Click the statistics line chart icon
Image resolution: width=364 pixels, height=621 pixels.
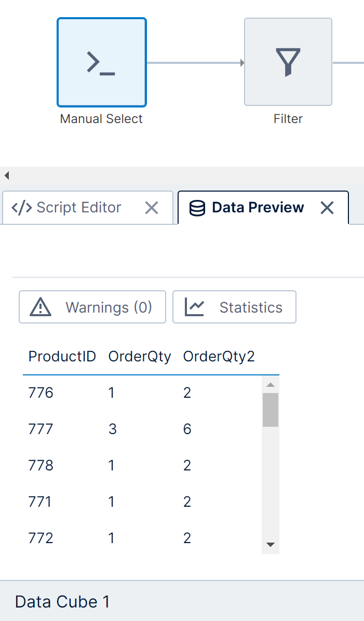195,307
